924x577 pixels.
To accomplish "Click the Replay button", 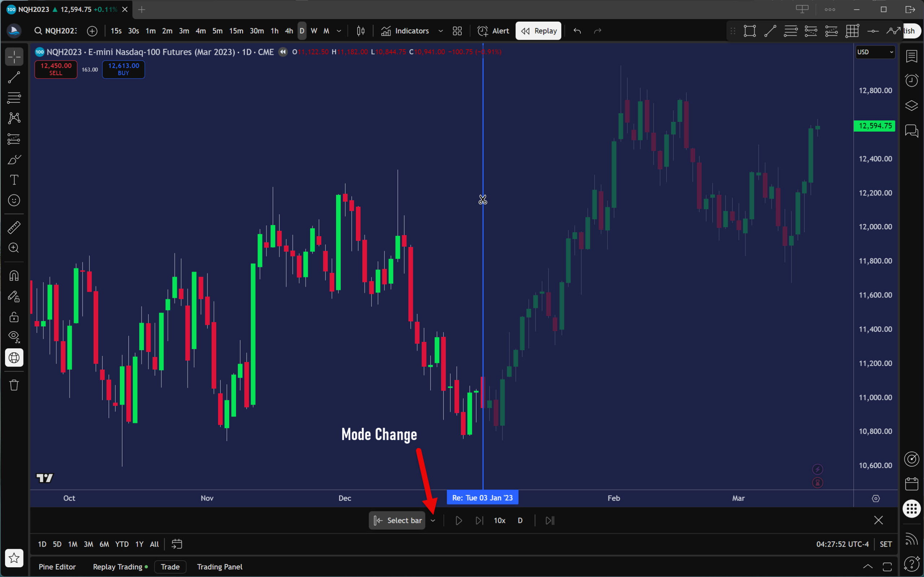I will click(539, 31).
